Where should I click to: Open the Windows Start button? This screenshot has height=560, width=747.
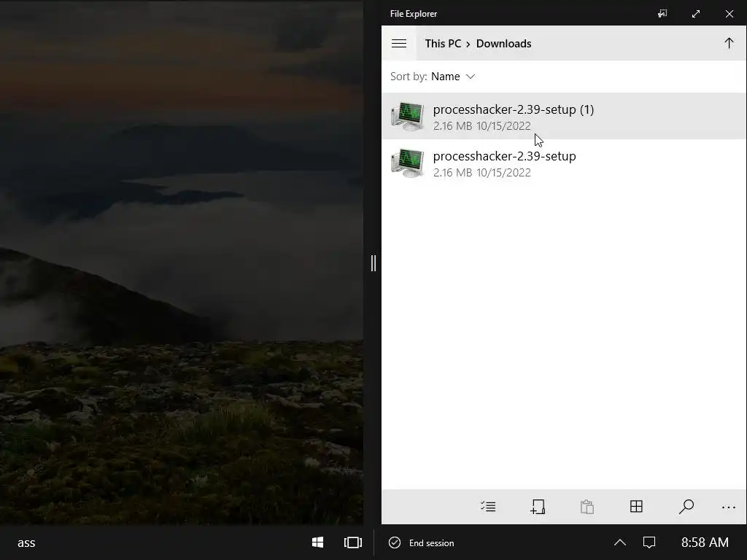click(318, 542)
